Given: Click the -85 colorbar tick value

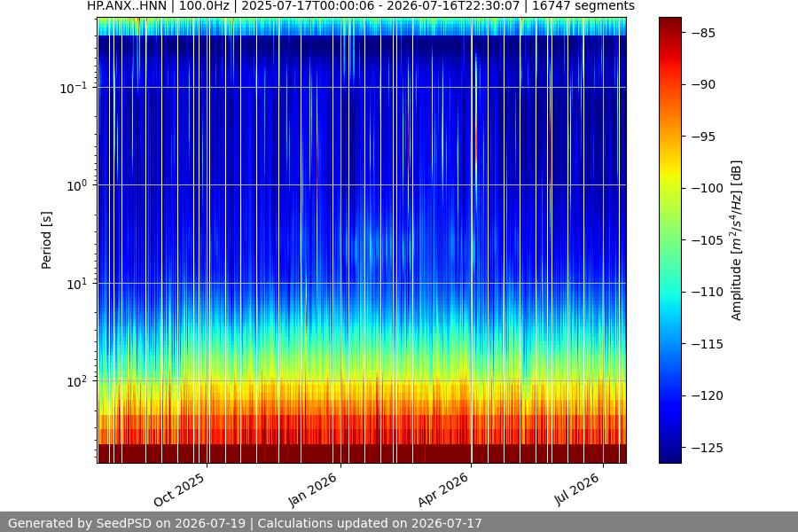Looking at the screenshot, I should click(x=704, y=33).
